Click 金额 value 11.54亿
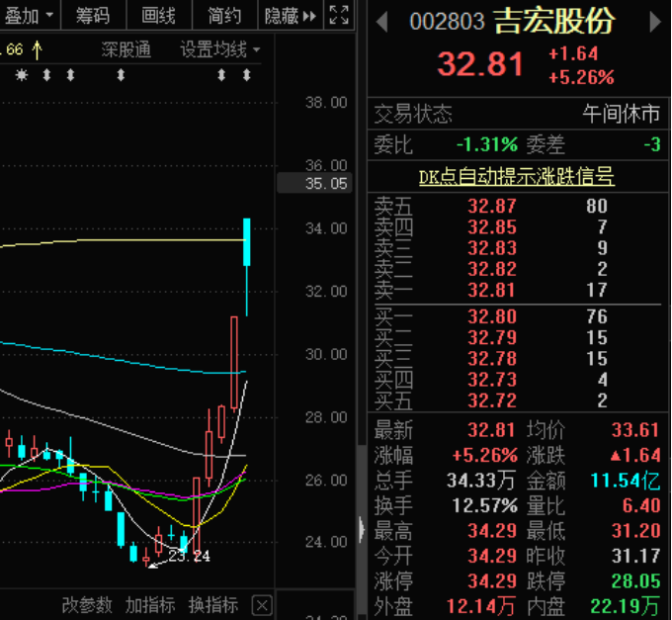The height and width of the screenshot is (620, 672). tap(626, 481)
